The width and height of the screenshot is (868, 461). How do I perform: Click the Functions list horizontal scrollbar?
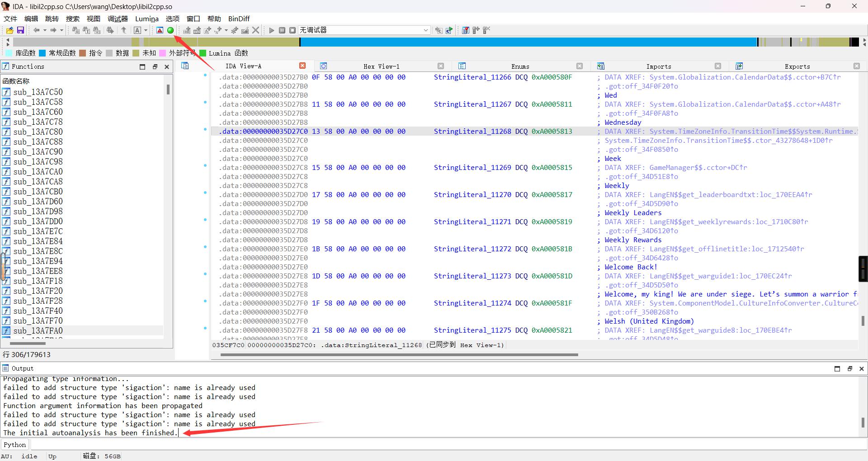28,343
